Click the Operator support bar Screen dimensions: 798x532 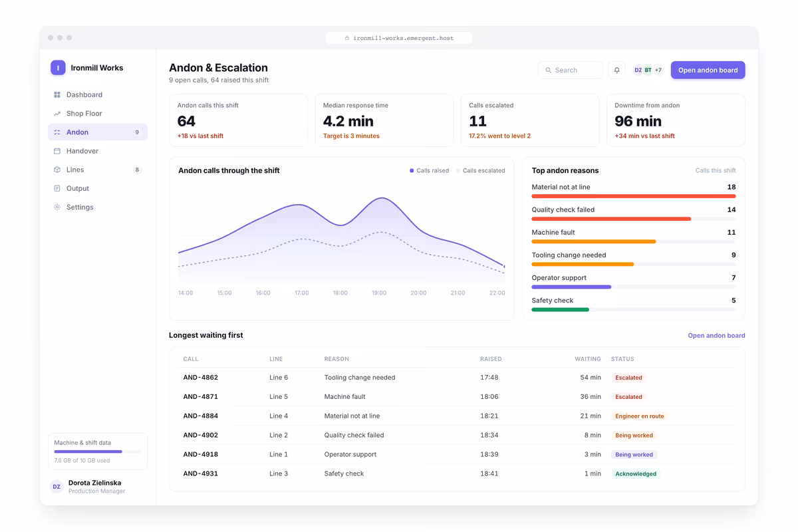click(x=634, y=287)
